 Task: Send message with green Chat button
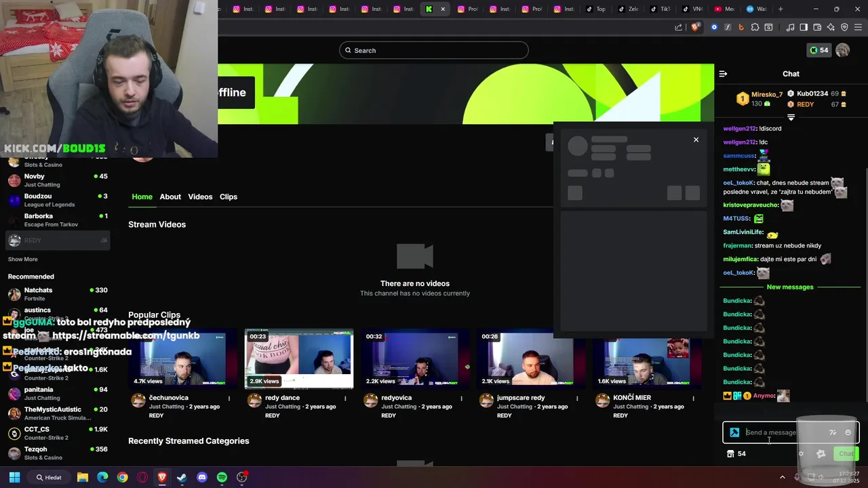point(846,454)
